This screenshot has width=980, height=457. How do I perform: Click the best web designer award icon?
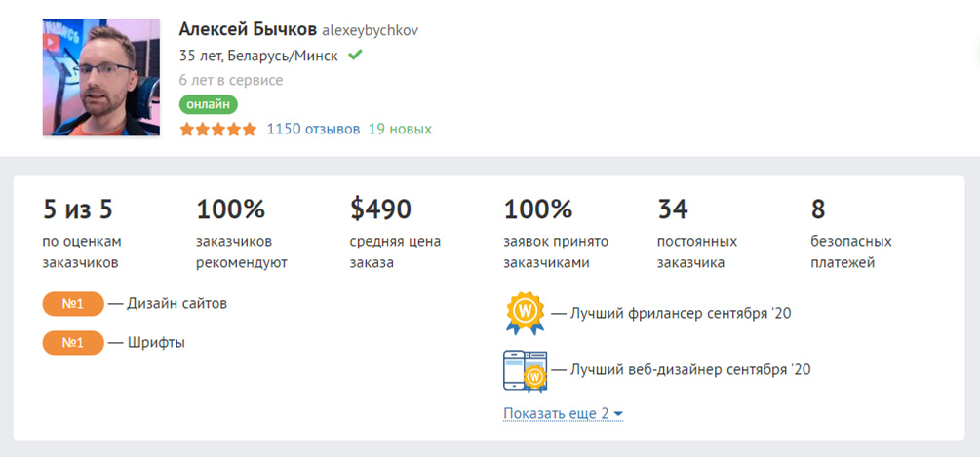[x=524, y=370]
